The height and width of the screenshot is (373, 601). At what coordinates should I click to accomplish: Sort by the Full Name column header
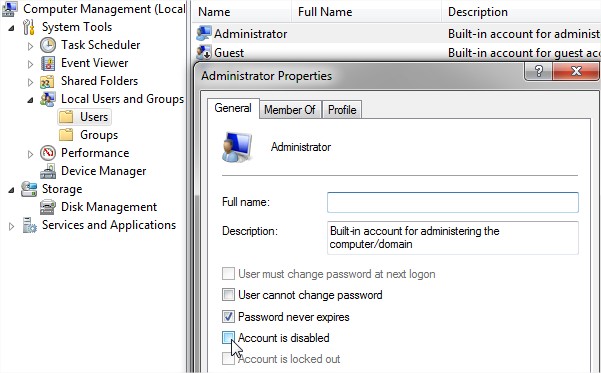[x=366, y=12]
